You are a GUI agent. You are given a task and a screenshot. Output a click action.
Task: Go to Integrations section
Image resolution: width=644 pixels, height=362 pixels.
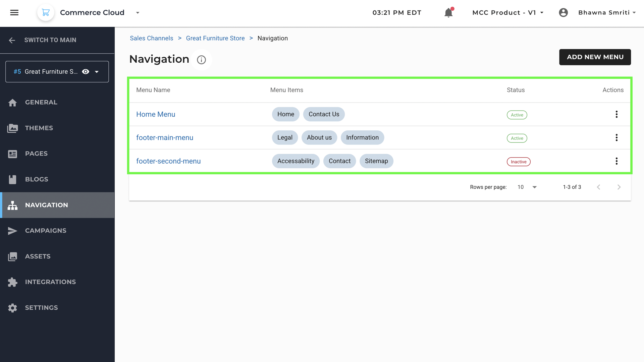50,282
